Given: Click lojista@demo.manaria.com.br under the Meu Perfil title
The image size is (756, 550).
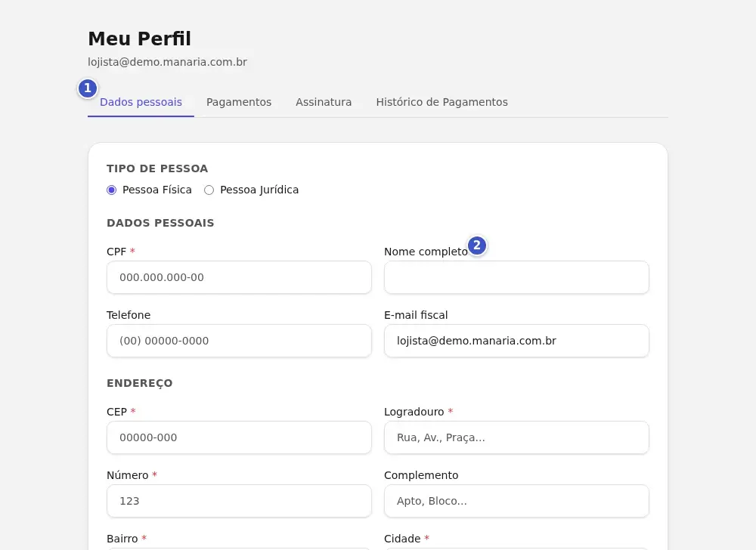Looking at the screenshot, I should 167,62.
